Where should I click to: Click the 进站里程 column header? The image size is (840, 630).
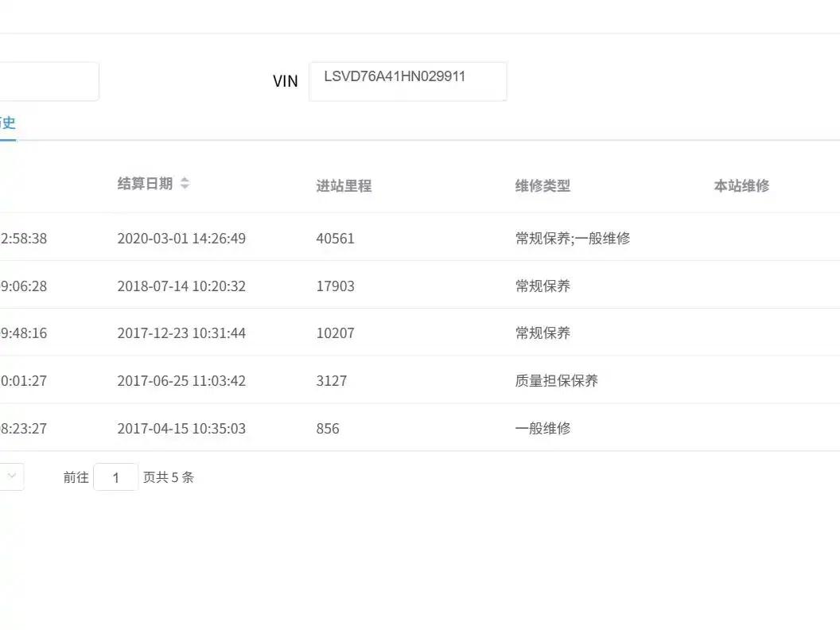pyautogui.click(x=344, y=186)
